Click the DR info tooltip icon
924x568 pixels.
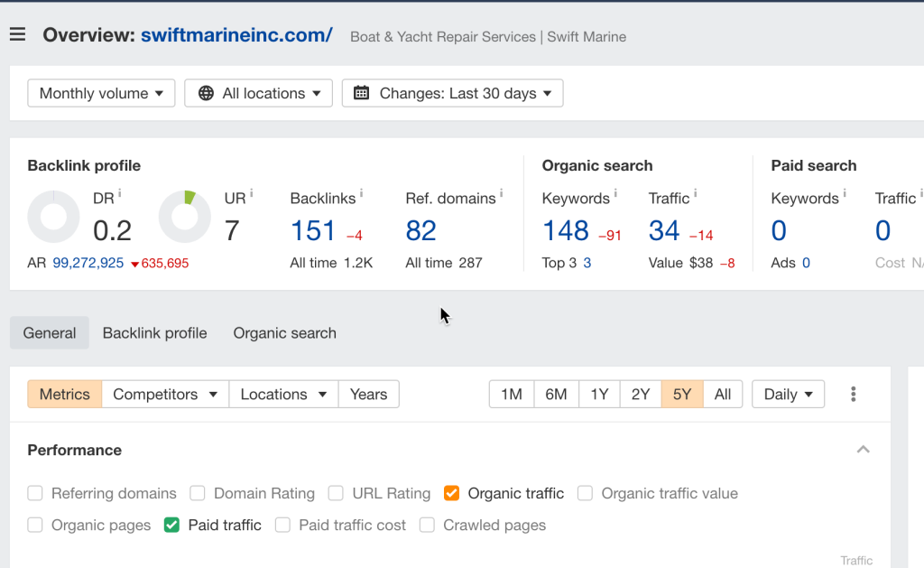tap(120, 194)
